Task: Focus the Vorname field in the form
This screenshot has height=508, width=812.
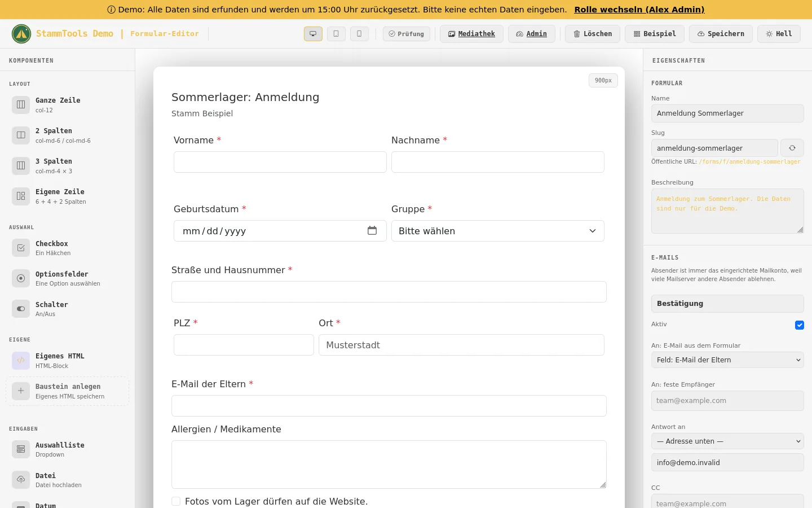Action: 280,162
